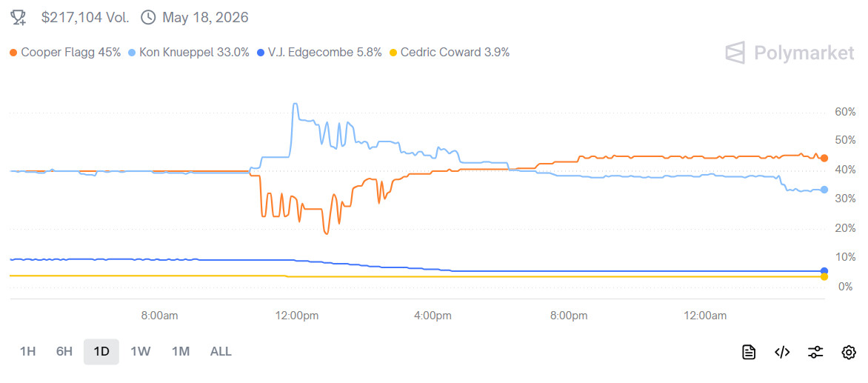Viewport: 868px width, 383px height.
Task: Select the 1D time range
Action: click(x=101, y=351)
